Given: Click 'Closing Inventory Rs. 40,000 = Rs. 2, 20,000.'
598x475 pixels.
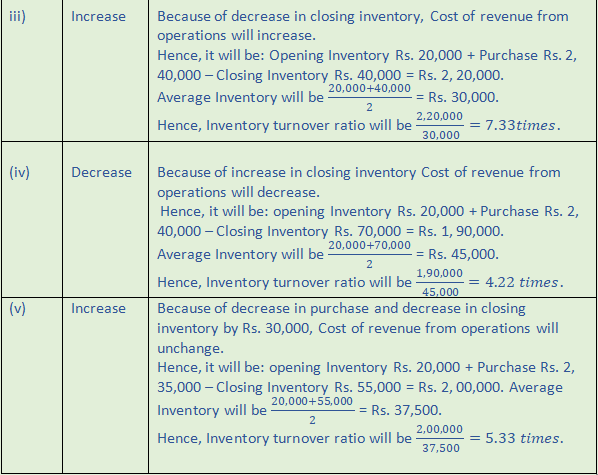Looking at the screenshot, I should (360, 75).
